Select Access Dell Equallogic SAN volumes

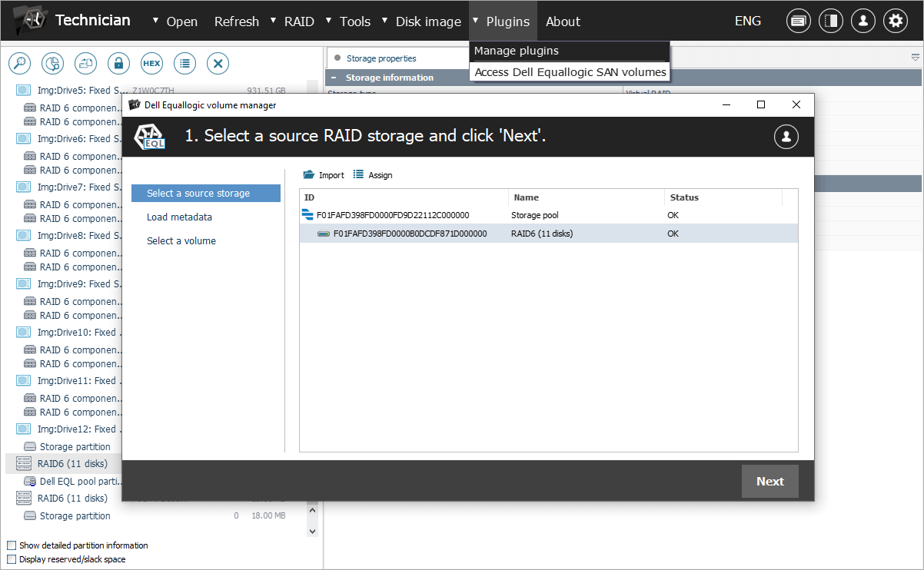point(570,72)
